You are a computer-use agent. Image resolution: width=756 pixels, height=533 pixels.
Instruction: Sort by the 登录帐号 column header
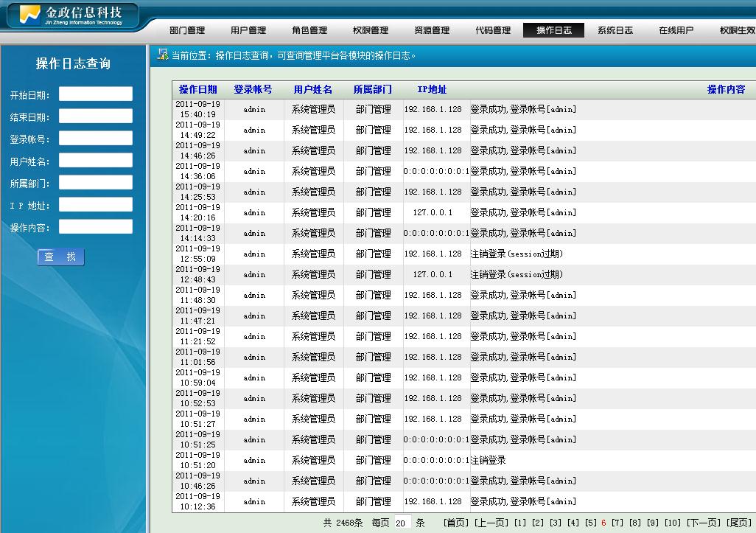point(253,90)
